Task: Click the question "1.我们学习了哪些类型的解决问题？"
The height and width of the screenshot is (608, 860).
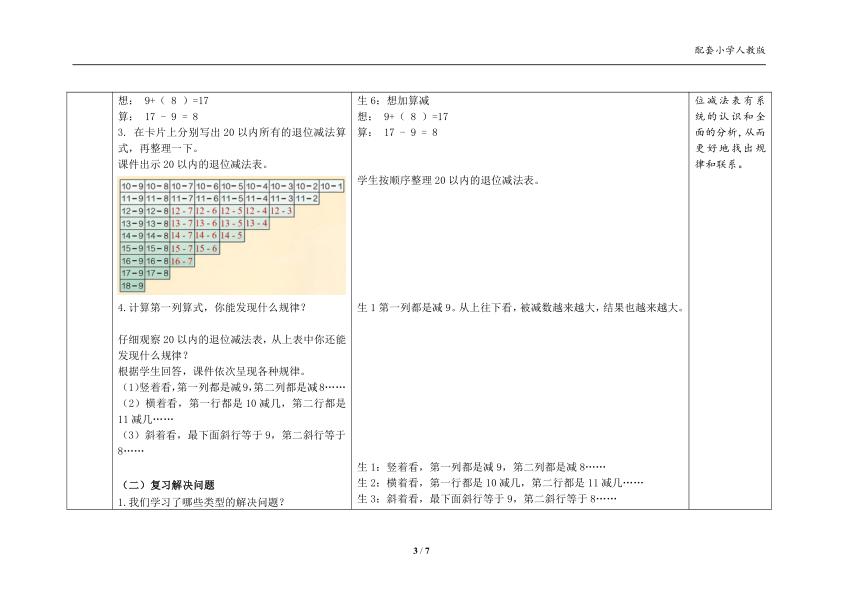Action: 201,502
